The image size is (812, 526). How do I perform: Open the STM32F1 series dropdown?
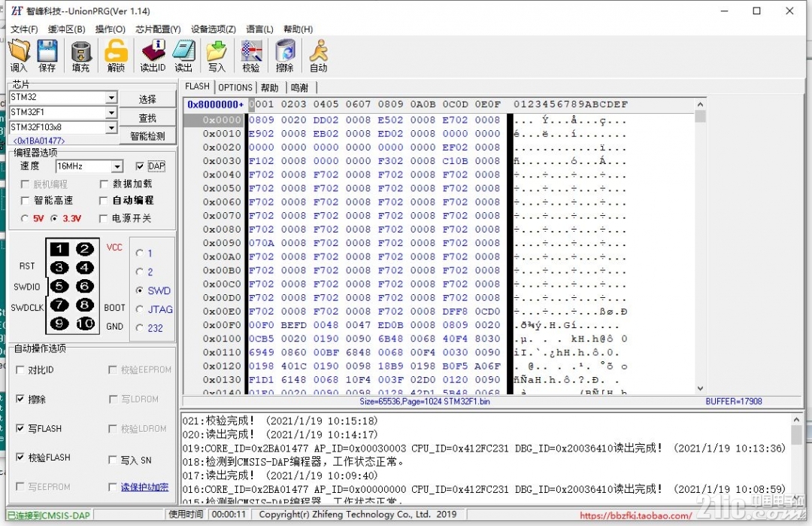(111, 112)
